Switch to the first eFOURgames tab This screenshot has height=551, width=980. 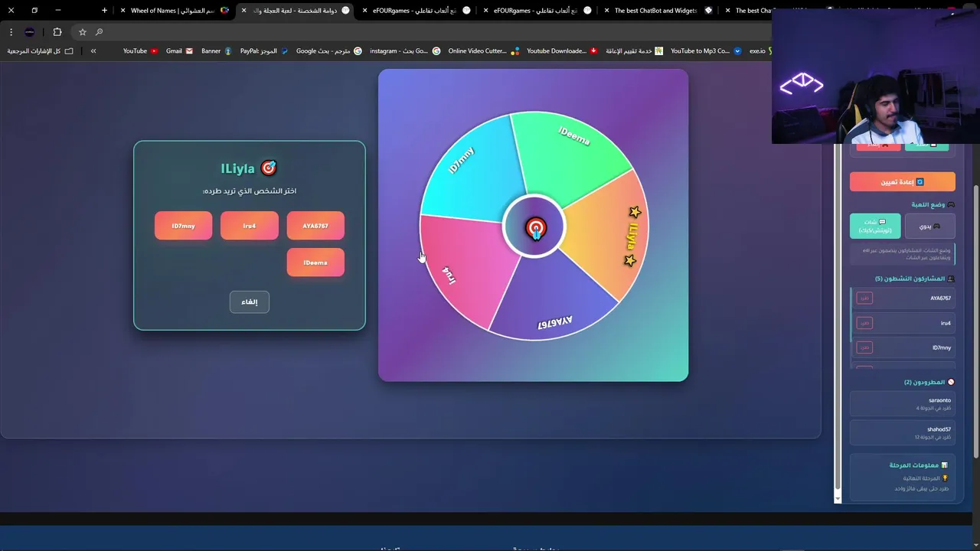point(417,11)
